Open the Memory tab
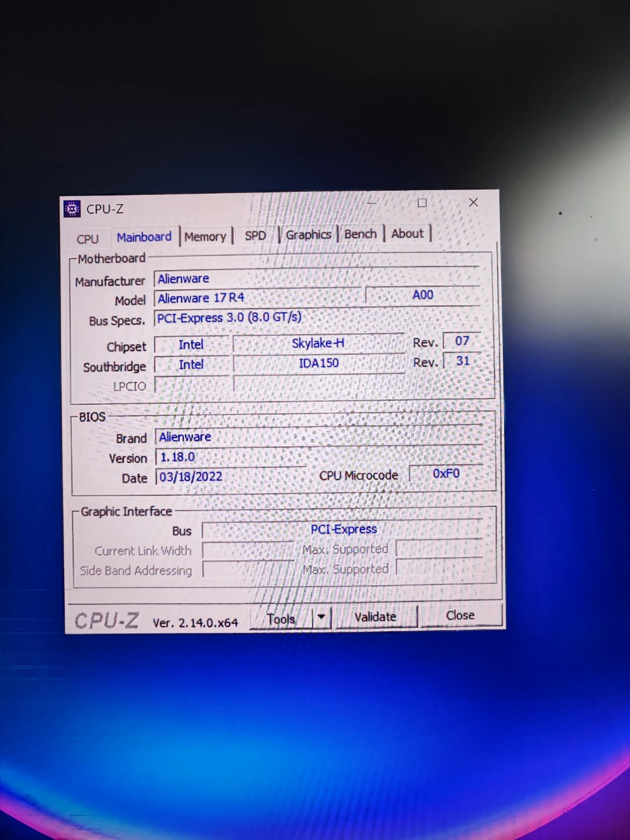 coord(205,236)
